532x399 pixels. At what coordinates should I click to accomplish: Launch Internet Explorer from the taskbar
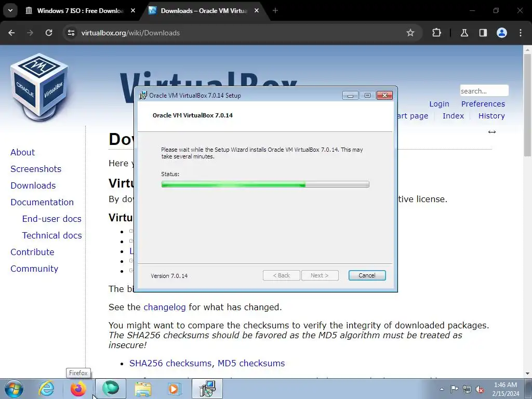pyautogui.click(x=46, y=389)
